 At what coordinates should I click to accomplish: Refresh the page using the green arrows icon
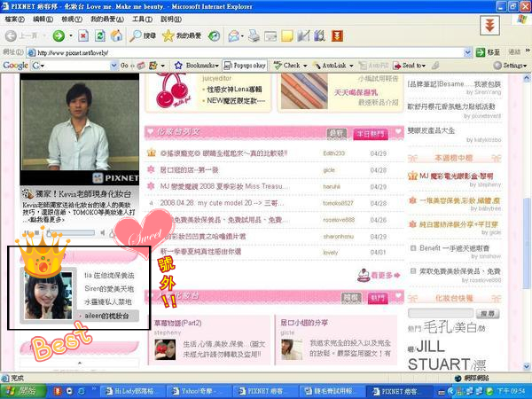(99, 35)
